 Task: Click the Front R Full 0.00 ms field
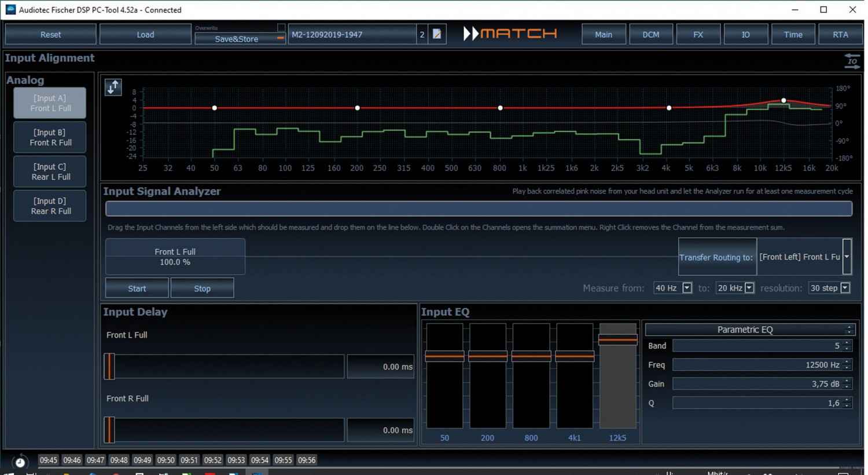click(x=380, y=430)
